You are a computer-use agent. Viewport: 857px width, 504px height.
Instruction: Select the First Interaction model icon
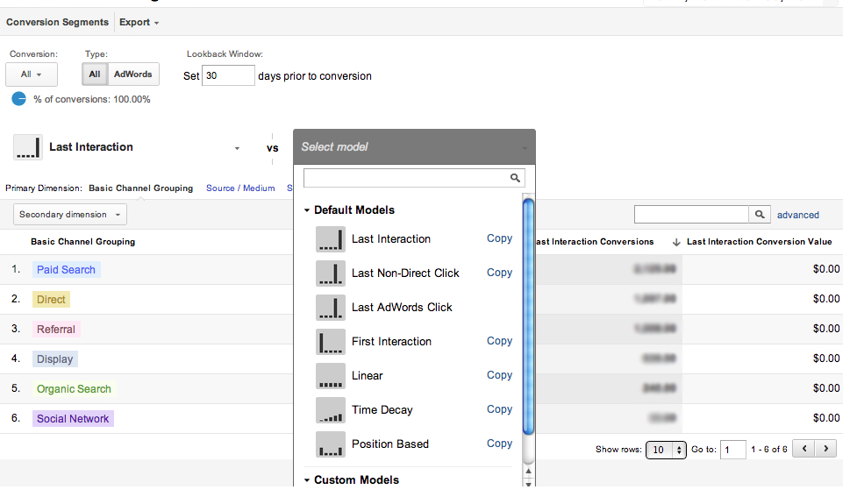pos(330,342)
